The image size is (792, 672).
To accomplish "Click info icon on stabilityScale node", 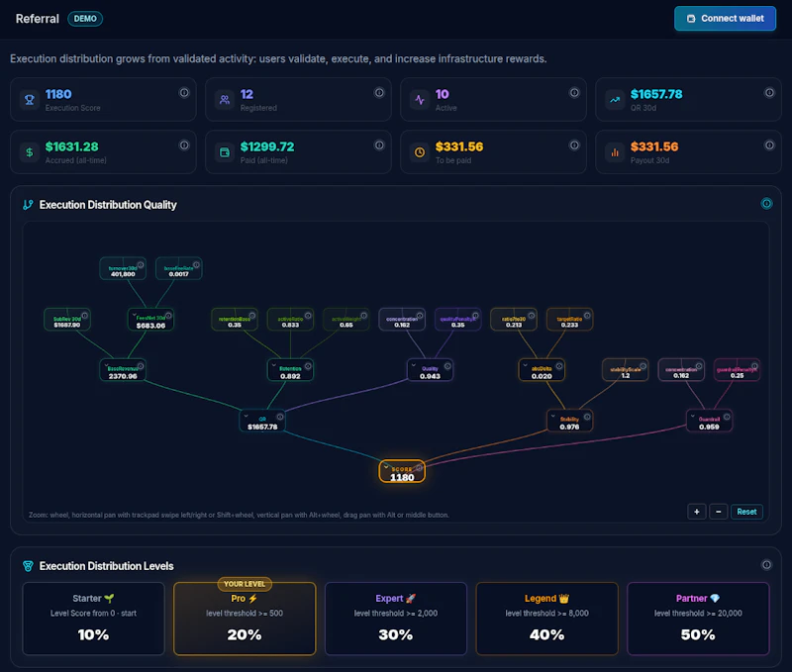I will click(643, 366).
